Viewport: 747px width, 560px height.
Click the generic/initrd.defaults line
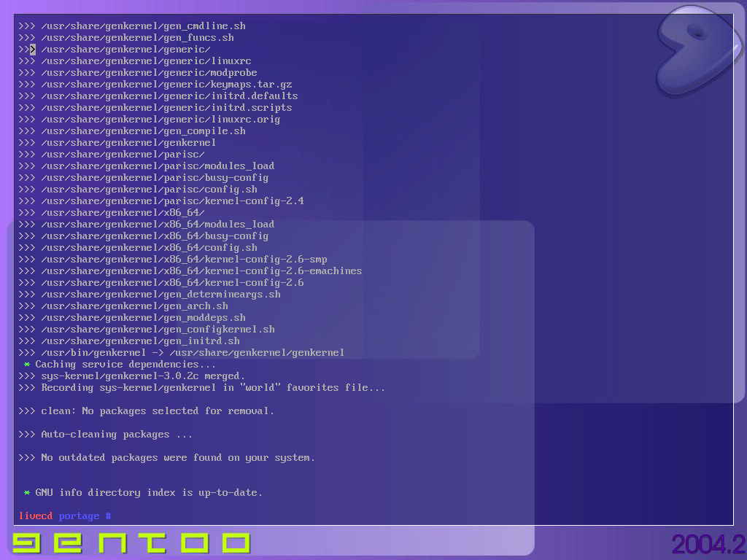[158, 96]
